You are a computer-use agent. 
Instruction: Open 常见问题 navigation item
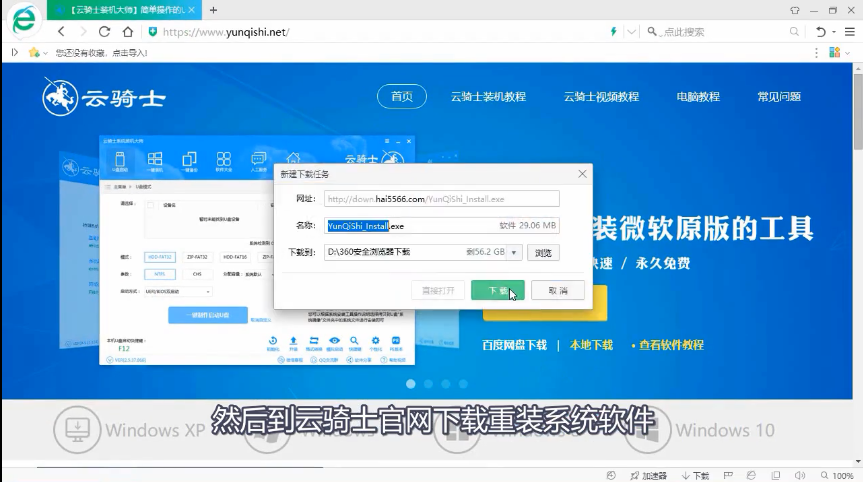779,97
